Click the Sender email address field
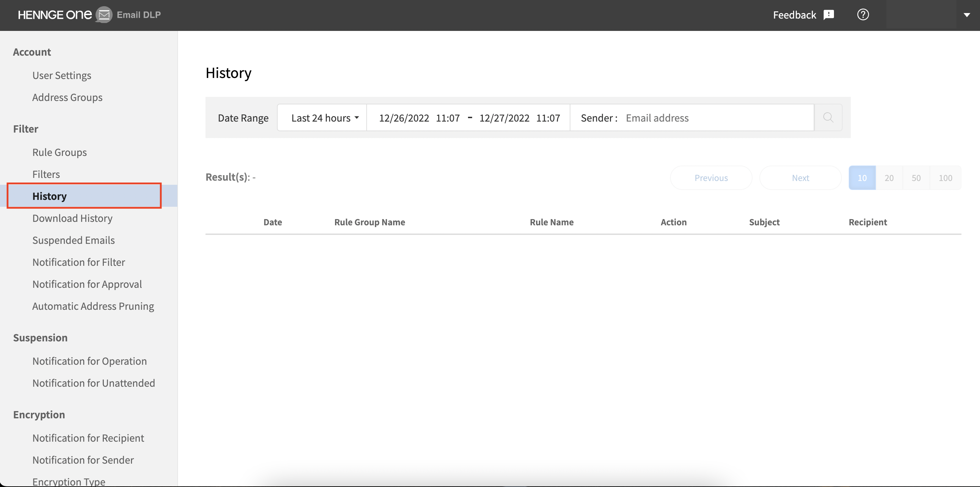 (x=717, y=118)
